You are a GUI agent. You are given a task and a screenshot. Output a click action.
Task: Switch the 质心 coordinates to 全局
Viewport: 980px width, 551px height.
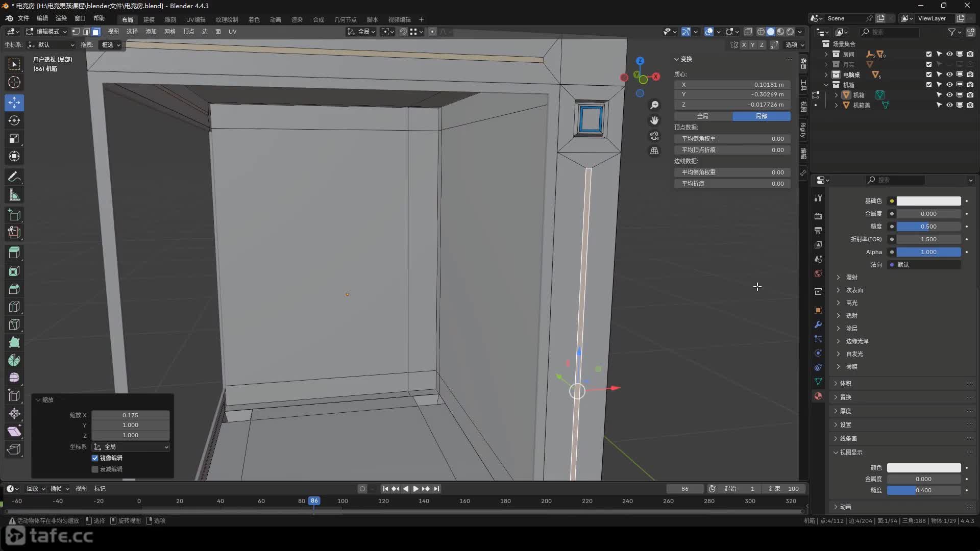(x=703, y=116)
